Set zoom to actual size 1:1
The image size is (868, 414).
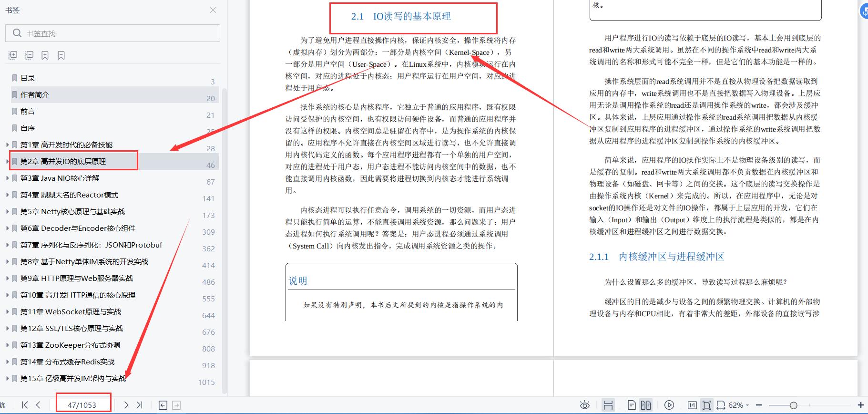click(692, 405)
